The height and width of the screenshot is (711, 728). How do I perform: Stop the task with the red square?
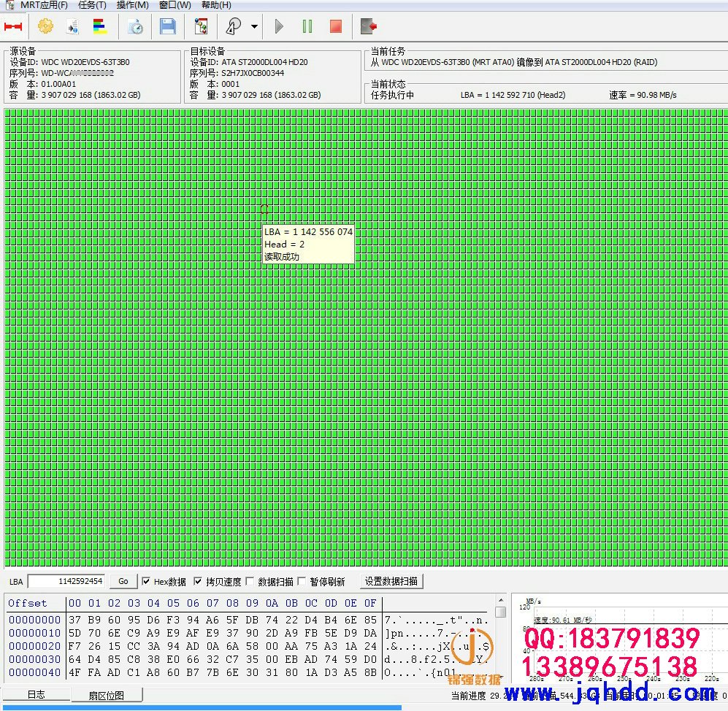pyautogui.click(x=336, y=27)
